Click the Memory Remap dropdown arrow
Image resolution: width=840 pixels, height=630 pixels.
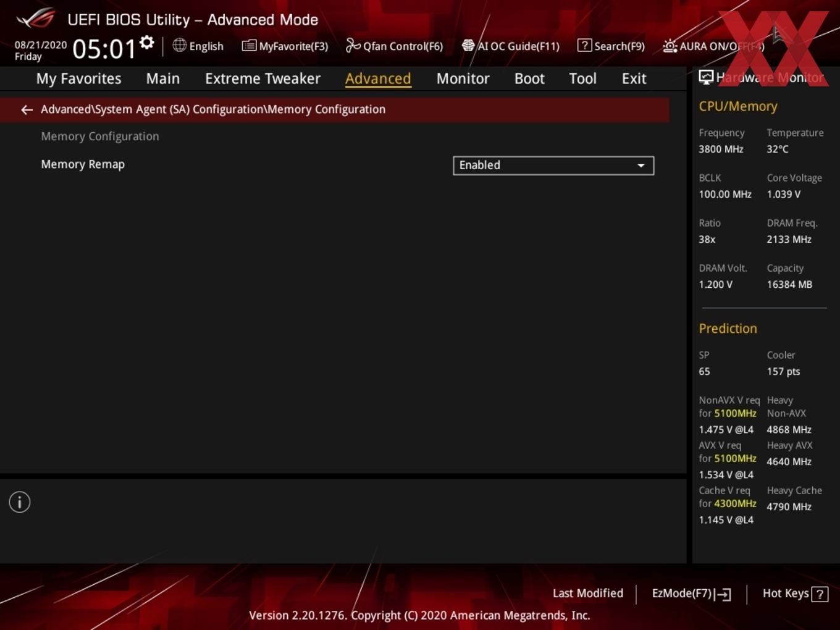[641, 166]
